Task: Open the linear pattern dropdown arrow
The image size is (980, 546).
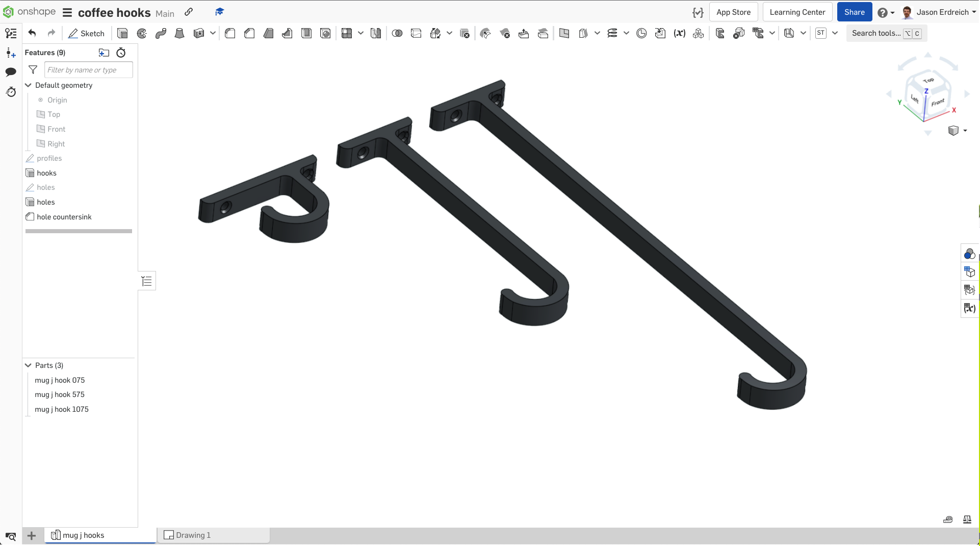Action: tap(360, 33)
